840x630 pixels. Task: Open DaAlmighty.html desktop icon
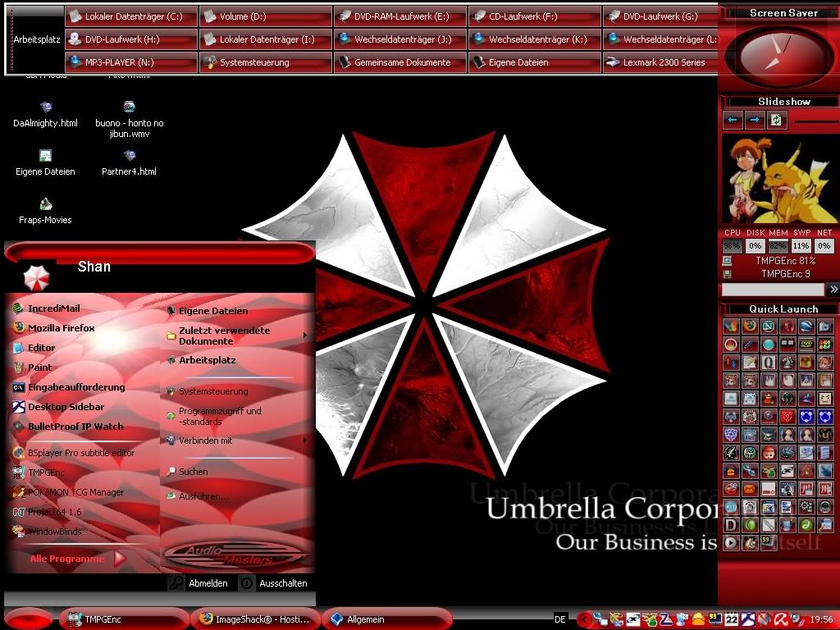(x=46, y=115)
